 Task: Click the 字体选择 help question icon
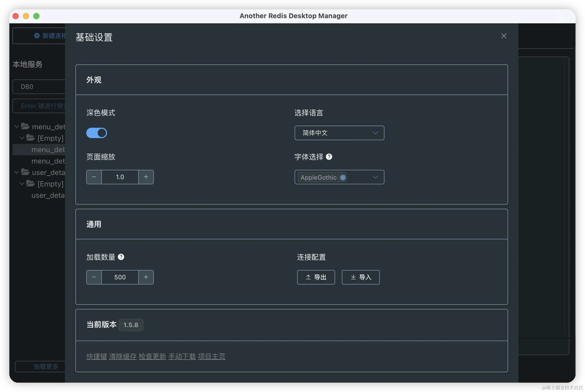click(329, 157)
